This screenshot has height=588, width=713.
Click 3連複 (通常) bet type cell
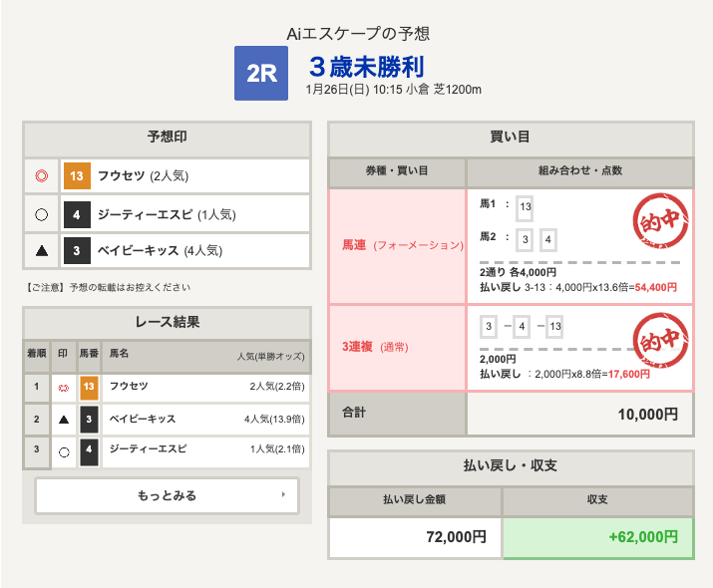[397, 347]
